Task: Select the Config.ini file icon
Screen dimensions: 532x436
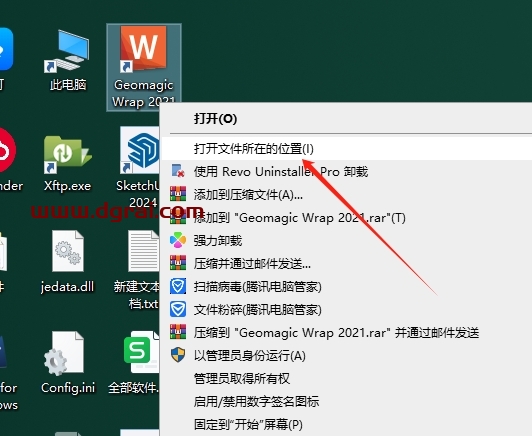Action: pos(64,353)
